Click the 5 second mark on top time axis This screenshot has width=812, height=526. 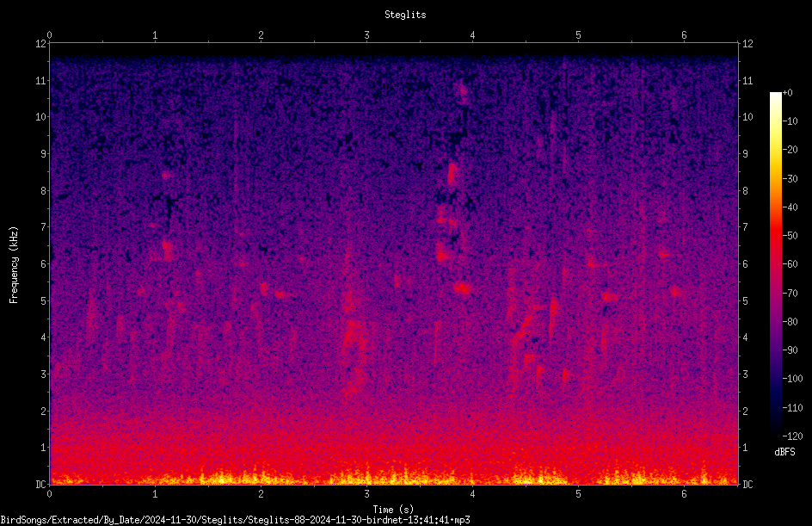tap(578, 35)
